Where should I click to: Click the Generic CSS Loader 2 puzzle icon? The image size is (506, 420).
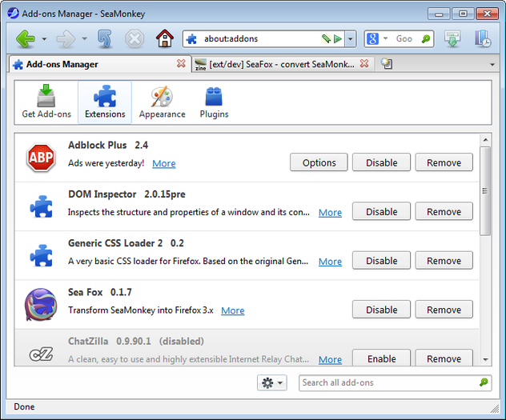[x=42, y=255]
